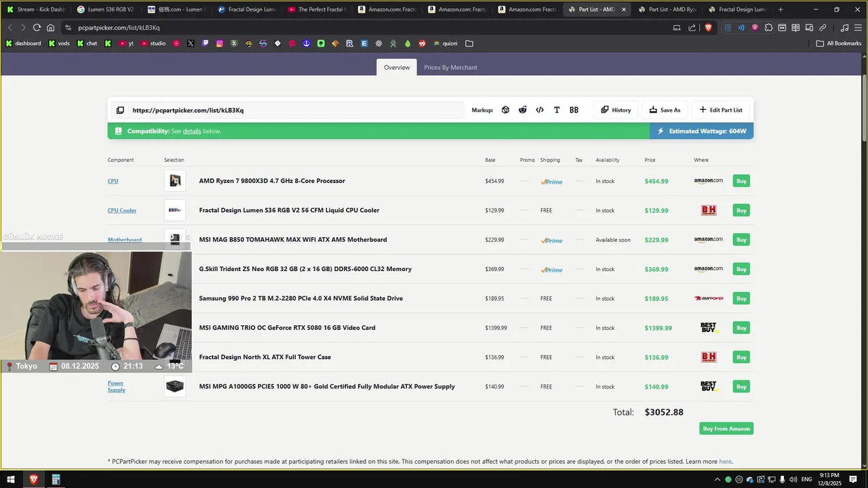868x488 pixels.
Task: Show hidden system tray icons
Action: [717, 480]
